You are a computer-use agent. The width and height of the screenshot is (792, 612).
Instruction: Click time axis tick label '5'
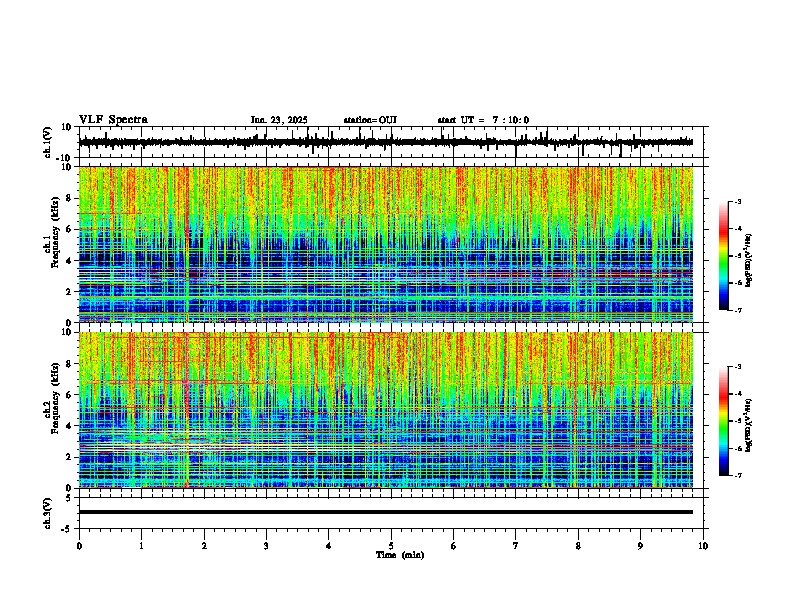[x=391, y=546]
